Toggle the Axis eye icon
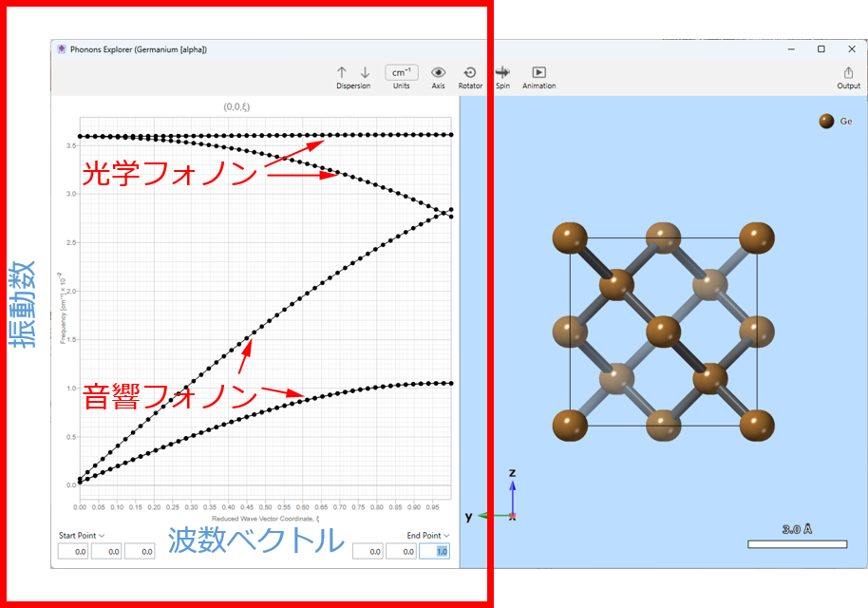The image size is (868, 608). pyautogui.click(x=438, y=72)
